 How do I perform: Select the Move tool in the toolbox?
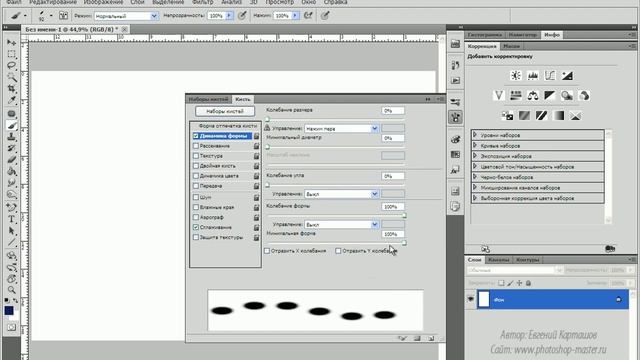[11, 42]
